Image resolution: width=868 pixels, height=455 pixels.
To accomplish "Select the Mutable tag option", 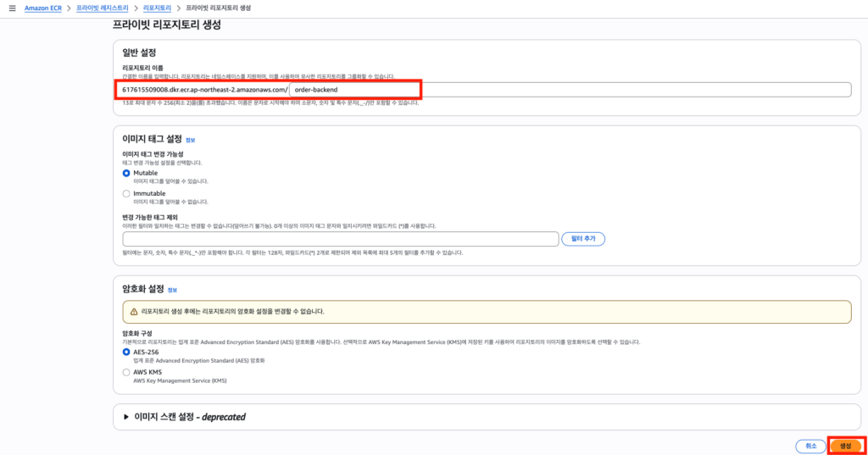I will point(127,173).
